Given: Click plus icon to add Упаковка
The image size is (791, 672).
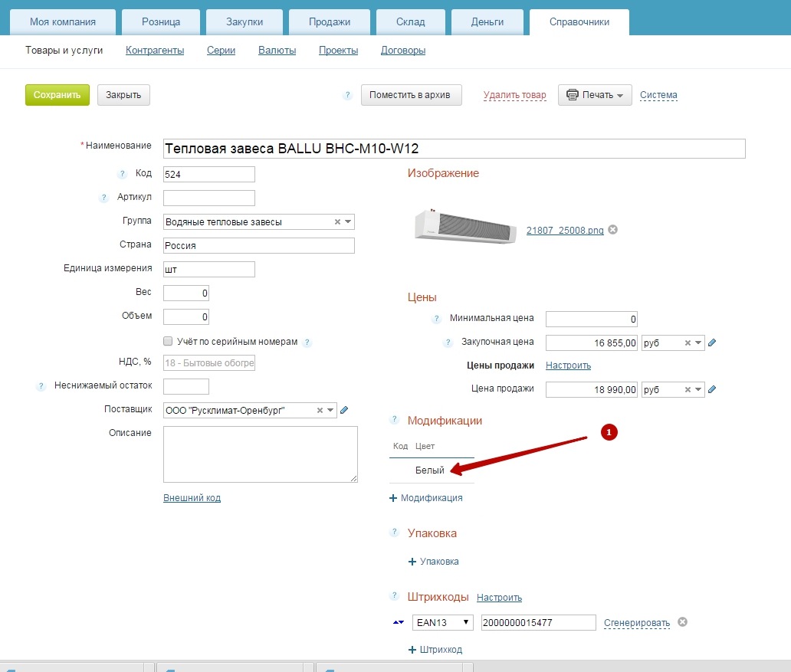Looking at the screenshot, I should [x=412, y=562].
